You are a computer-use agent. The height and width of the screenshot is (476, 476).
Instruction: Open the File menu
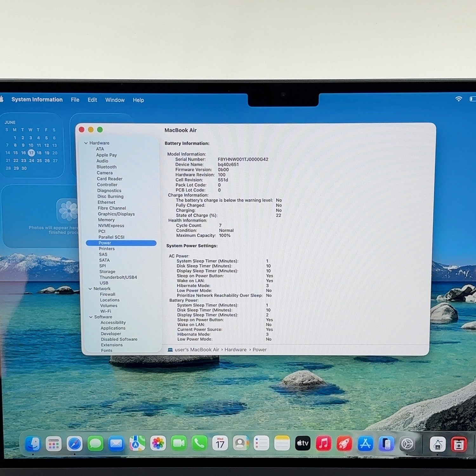click(75, 100)
